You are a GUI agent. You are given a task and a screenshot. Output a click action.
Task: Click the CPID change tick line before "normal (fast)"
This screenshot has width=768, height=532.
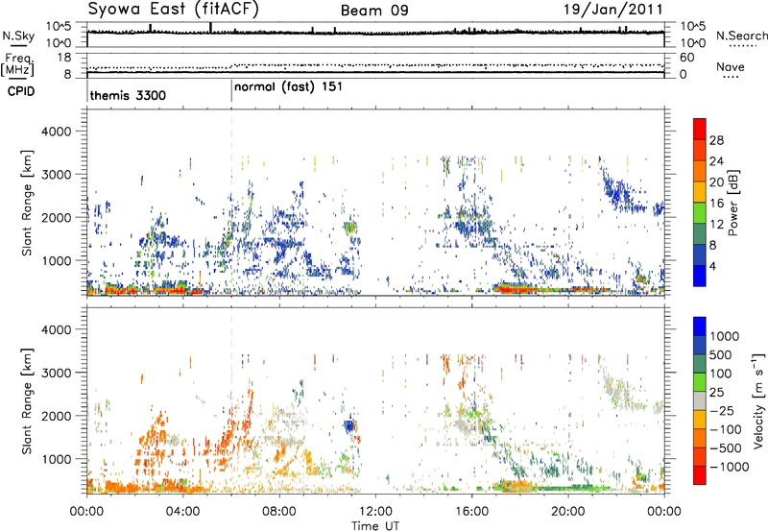[x=231, y=91]
